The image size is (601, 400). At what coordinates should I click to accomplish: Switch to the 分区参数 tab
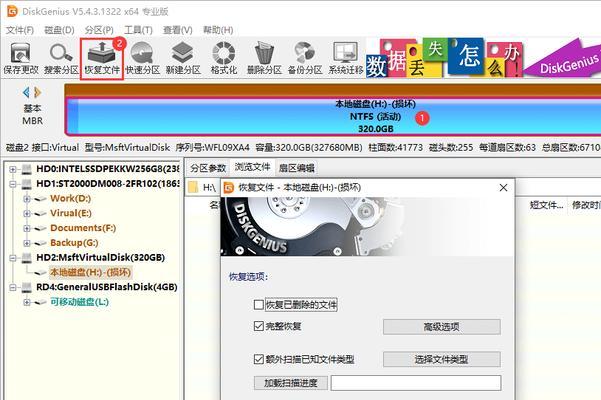tap(208, 168)
